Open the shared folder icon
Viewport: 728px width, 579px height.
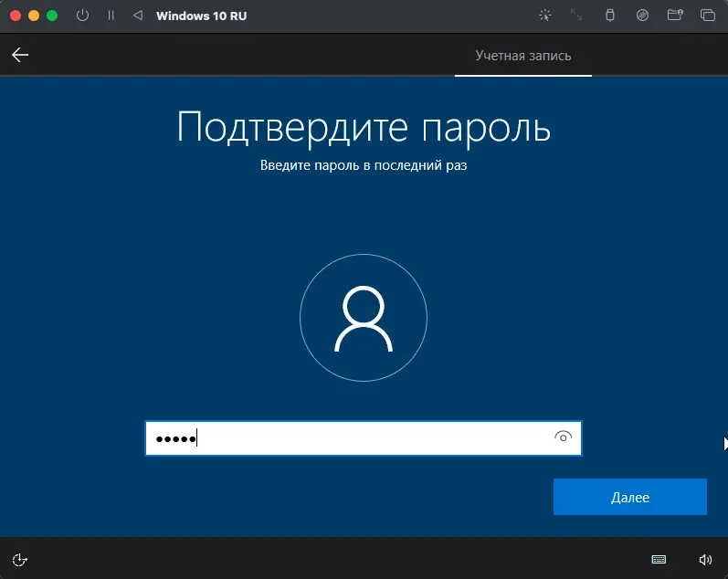(x=675, y=16)
